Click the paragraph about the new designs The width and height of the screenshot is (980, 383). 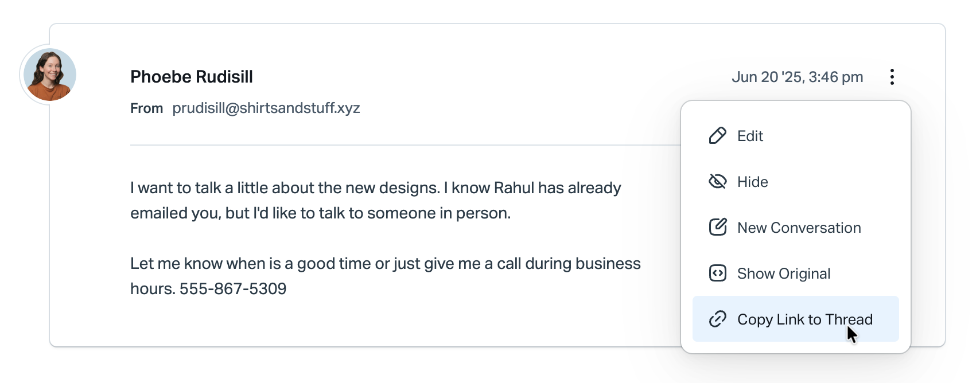pos(376,200)
